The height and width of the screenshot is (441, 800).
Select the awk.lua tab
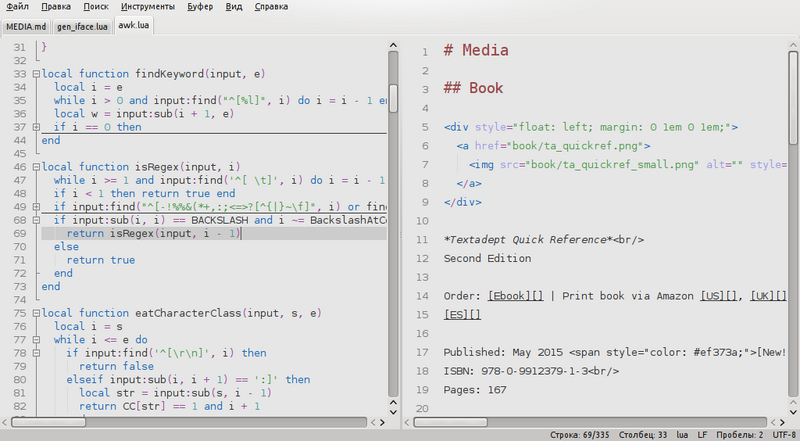[134, 25]
